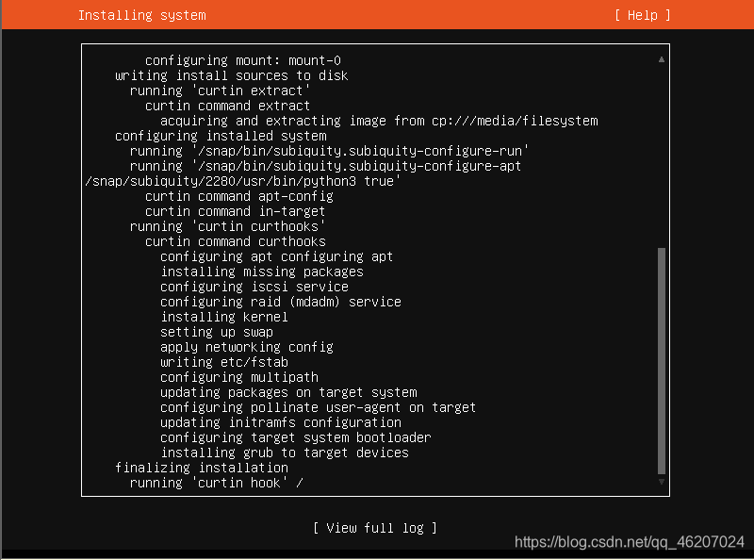
Task: Select 'installing kernel' log line
Action: 224,317
